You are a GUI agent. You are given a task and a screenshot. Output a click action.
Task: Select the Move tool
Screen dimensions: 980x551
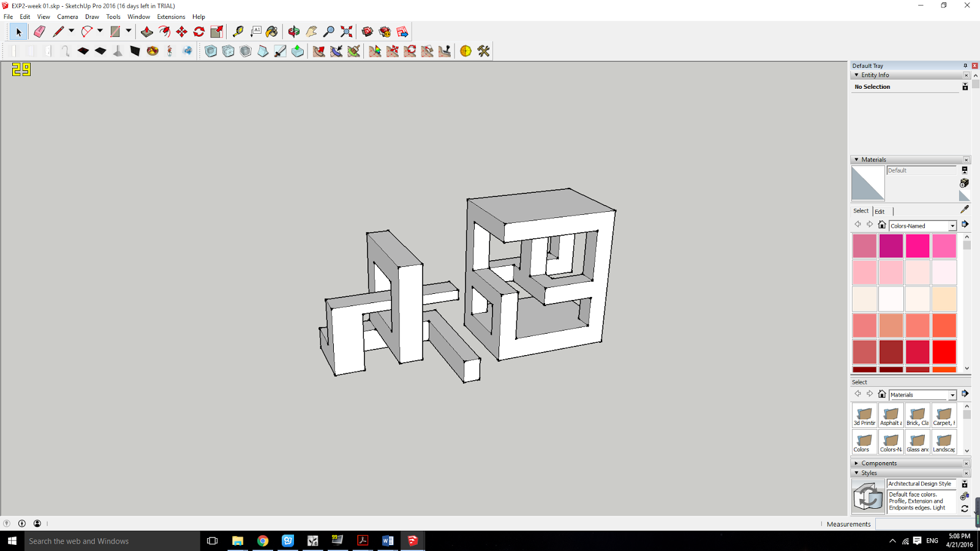(182, 32)
